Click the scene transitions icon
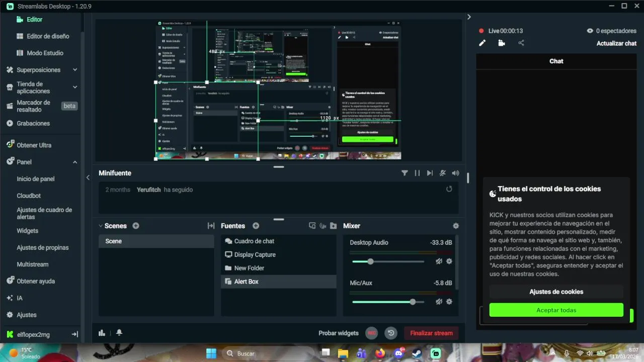 tap(211, 226)
